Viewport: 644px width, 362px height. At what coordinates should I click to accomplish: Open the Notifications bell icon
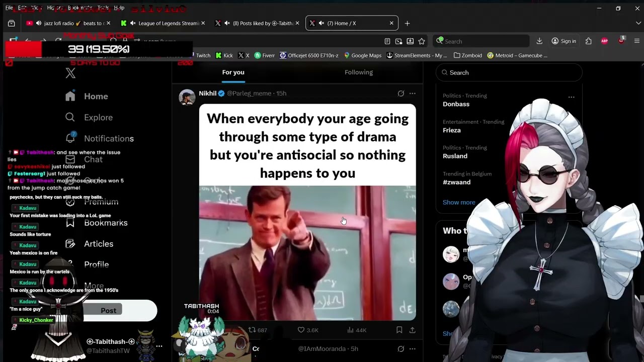point(70,138)
